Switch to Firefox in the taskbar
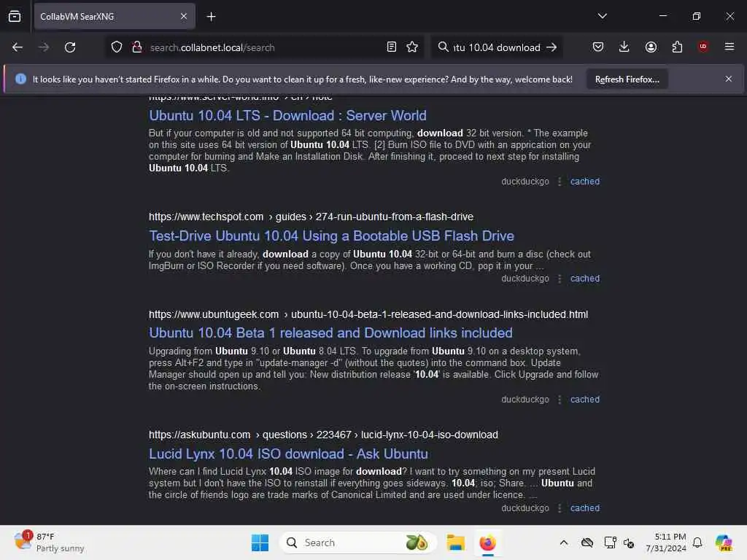Screen dimensions: 747x560 [x=487, y=542]
